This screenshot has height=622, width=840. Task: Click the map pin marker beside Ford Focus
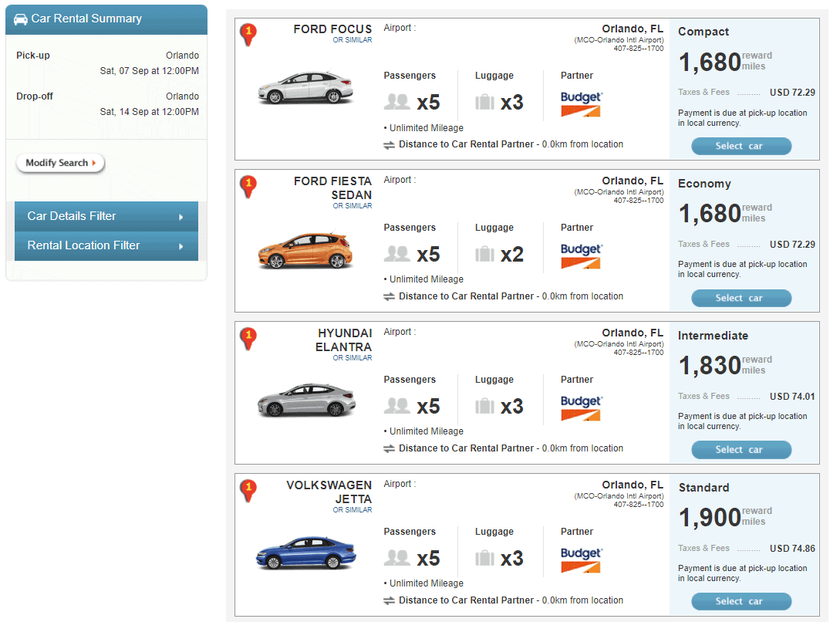pyautogui.click(x=248, y=34)
